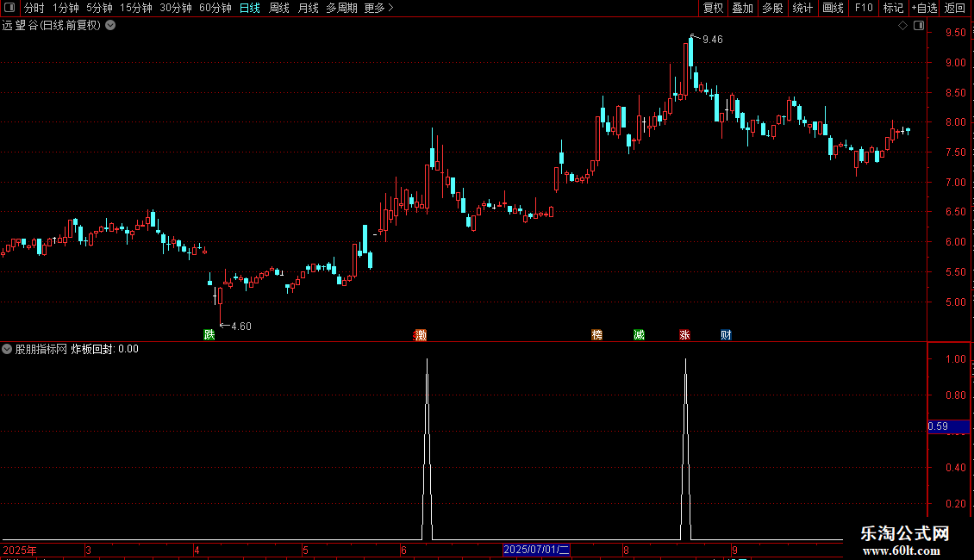This screenshot has height=560, width=974.
Task: Switch to 日线 daily chart
Action: pyautogui.click(x=250, y=8)
